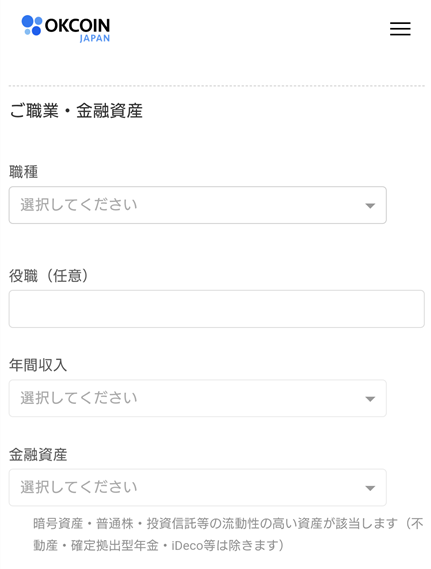Screen dimensions: 431x569
Task: Click the 暗号資産 helper note text
Action: (228, 534)
